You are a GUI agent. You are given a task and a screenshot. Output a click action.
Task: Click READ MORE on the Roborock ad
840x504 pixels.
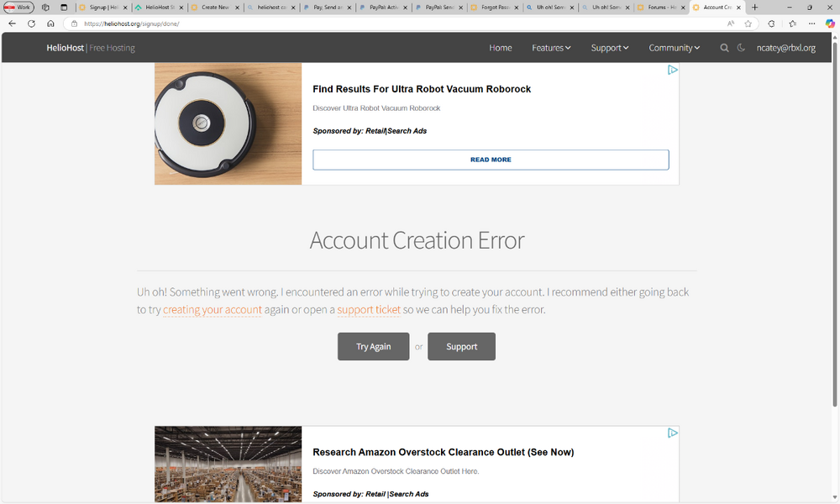491,160
